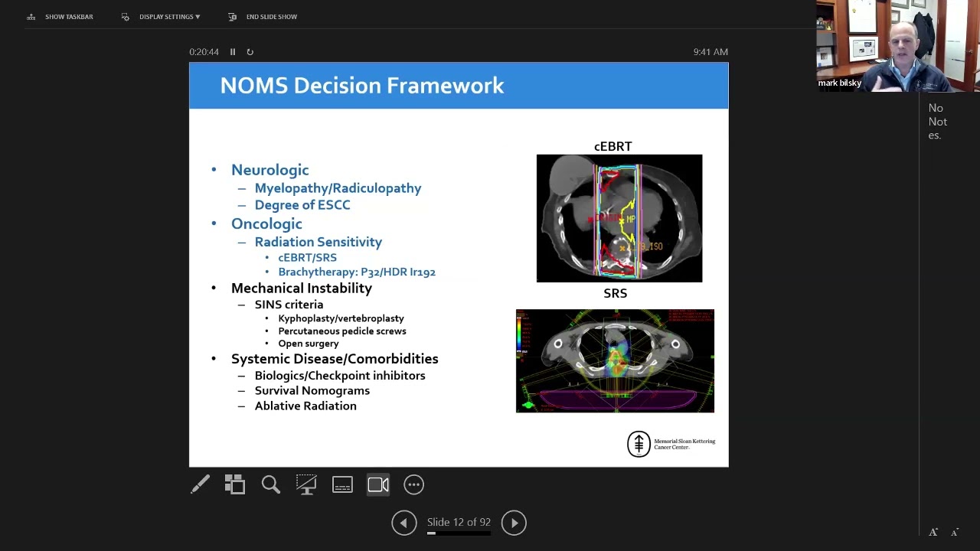This screenshot has height=551, width=980.
Task: Click SINS criteria text
Action: coord(289,305)
